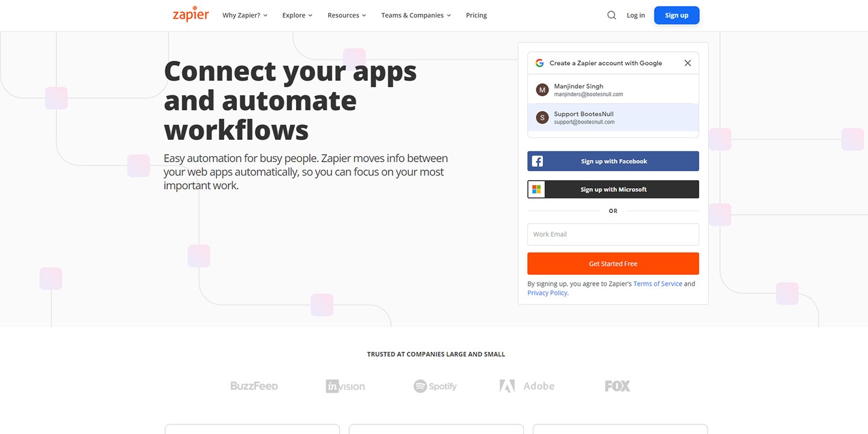Click the Work Email input field
This screenshot has height=434, width=868.
(613, 234)
